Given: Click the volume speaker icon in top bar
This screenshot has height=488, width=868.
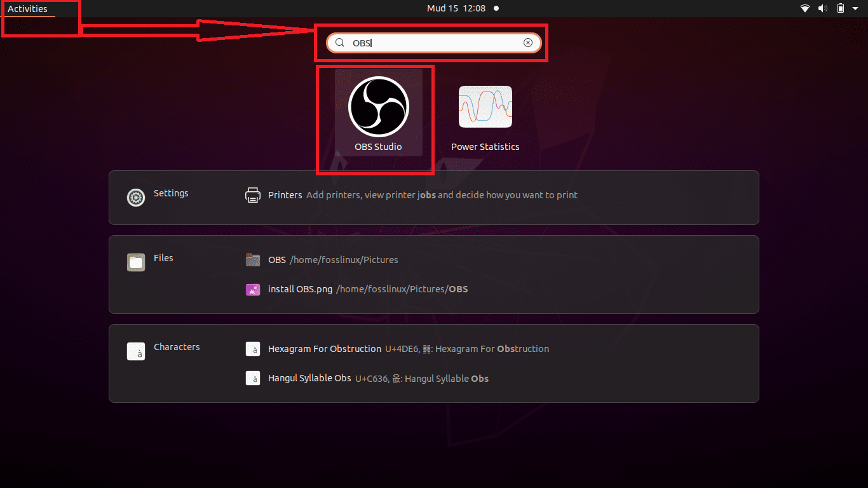Looking at the screenshot, I should pos(823,8).
